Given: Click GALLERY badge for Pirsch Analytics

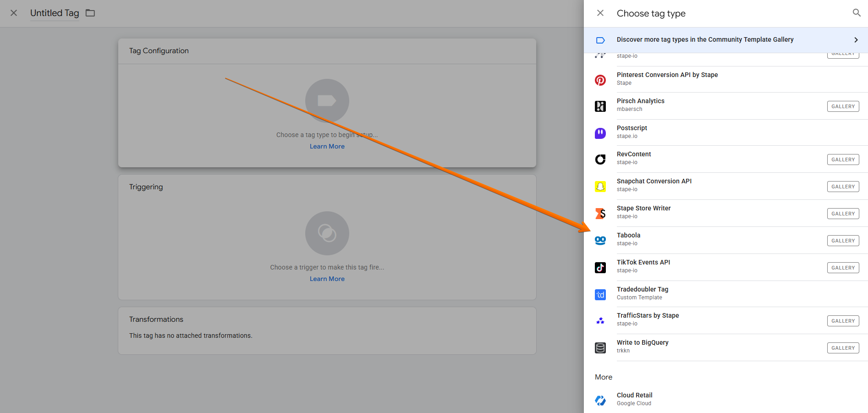Looking at the screenshot, I should click(x=843, y=106).
